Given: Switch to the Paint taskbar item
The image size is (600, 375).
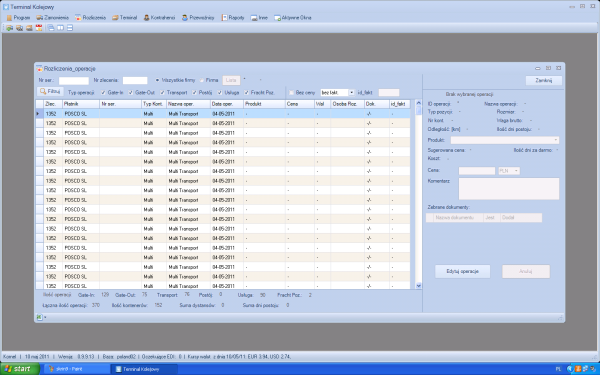Looking at the screenshot, I should (x=76, y=369).
